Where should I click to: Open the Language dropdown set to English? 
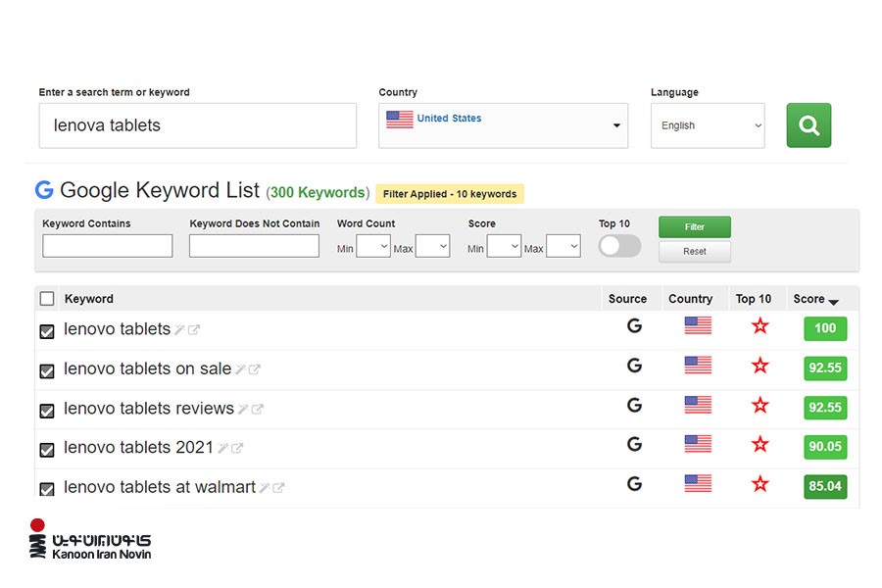click(x=708, y=125)
